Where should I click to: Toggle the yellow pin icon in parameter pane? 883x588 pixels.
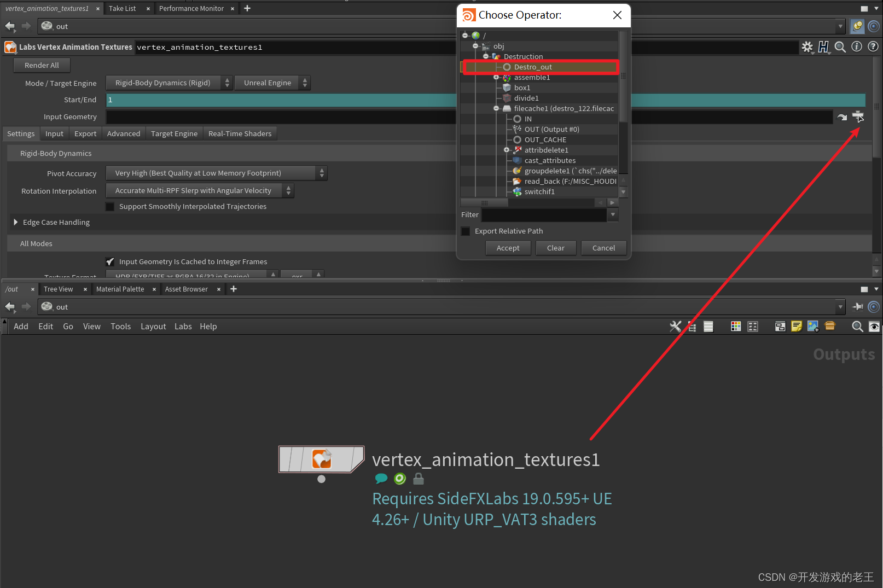[857, 26]
